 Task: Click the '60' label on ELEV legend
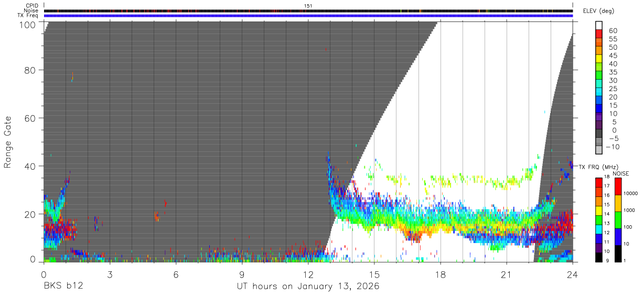coord(613,30)
